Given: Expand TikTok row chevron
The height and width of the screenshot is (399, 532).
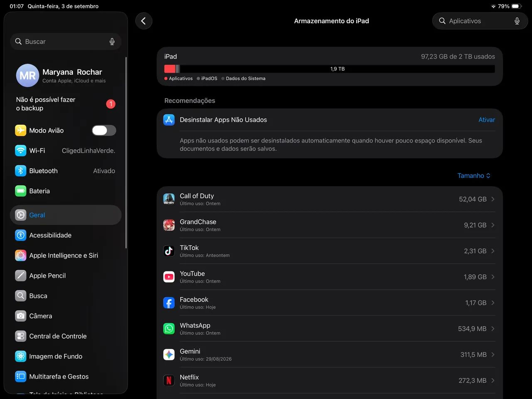Looking at the screenshot, I should [493, 251].
